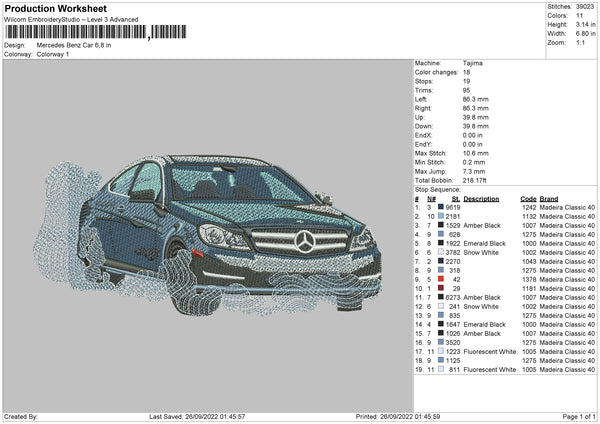Click the Production Worksheet title
This screenshot has width=600, height=424.
tap(55, 9)
